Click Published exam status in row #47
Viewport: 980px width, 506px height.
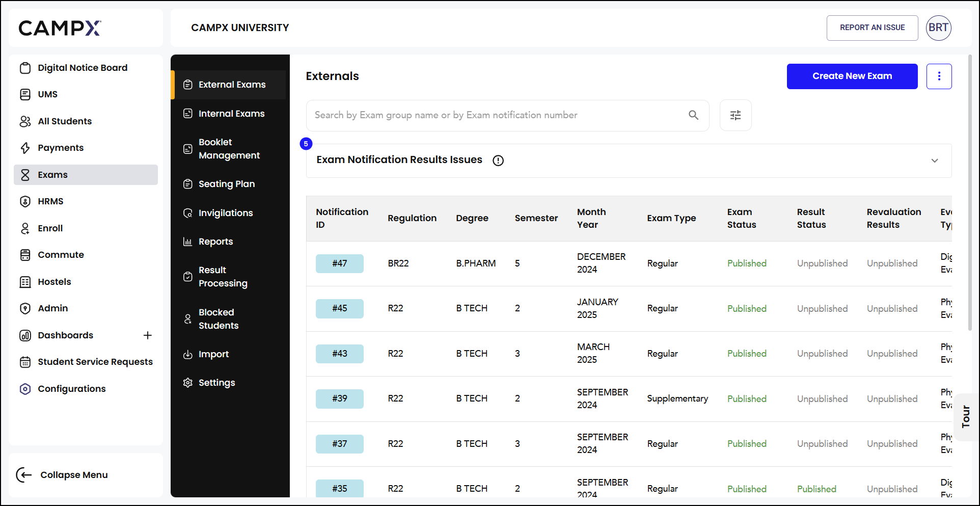(747, 263)
